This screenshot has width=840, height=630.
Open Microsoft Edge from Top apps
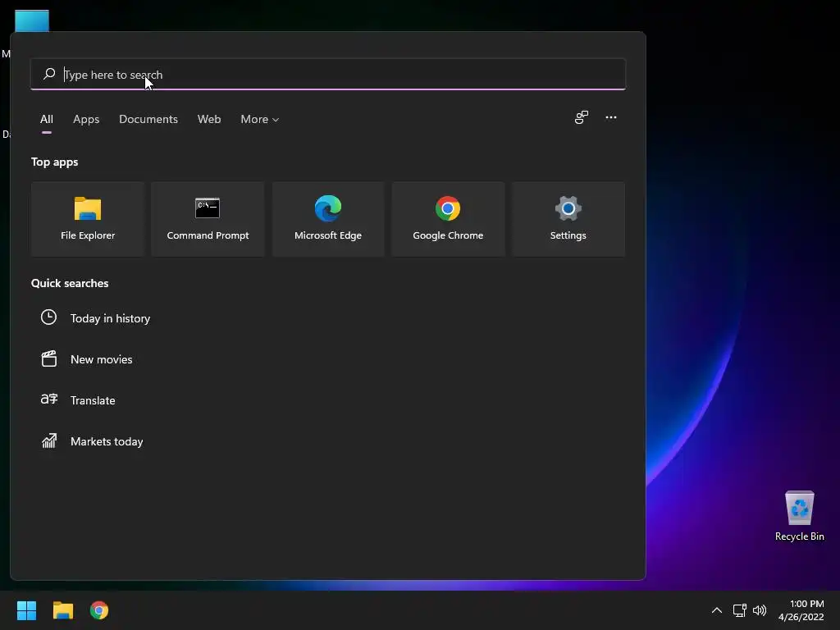328,219
